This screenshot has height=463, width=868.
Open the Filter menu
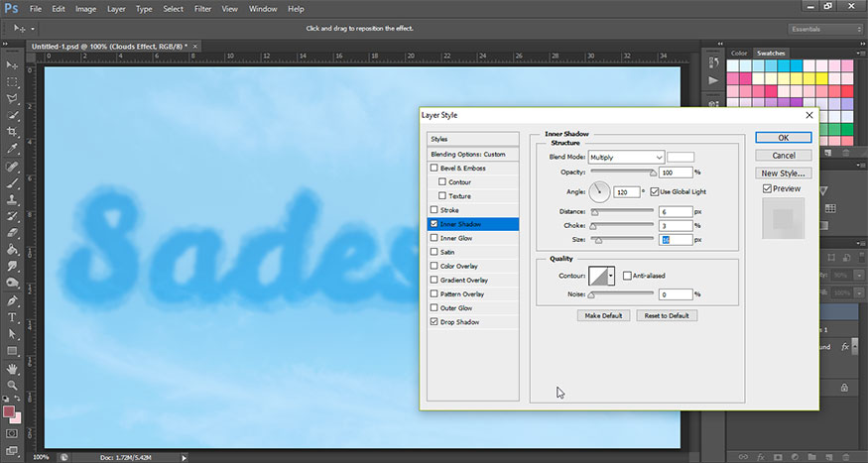[x=202, y=9]
